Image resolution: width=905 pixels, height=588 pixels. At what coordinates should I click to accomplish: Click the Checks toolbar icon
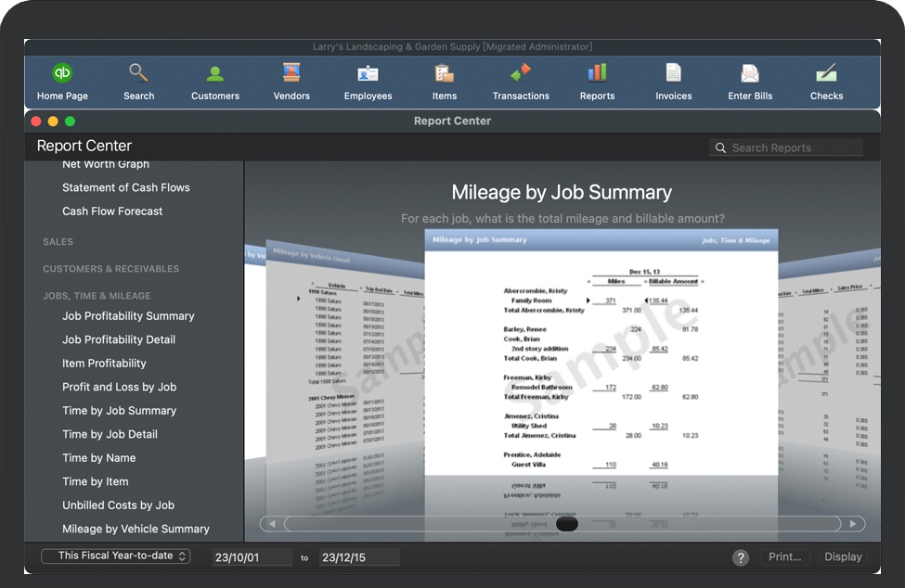pyautogui.click(x=826, y=73)
